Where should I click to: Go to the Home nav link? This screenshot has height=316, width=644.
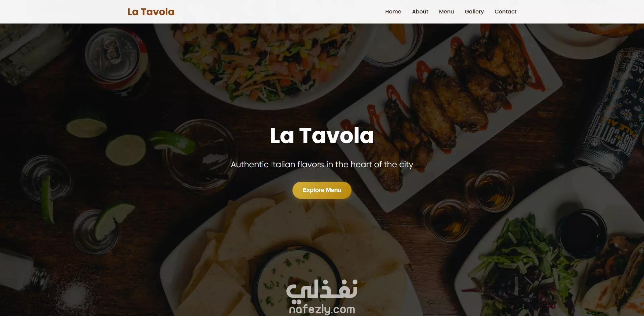click(393, 11)
